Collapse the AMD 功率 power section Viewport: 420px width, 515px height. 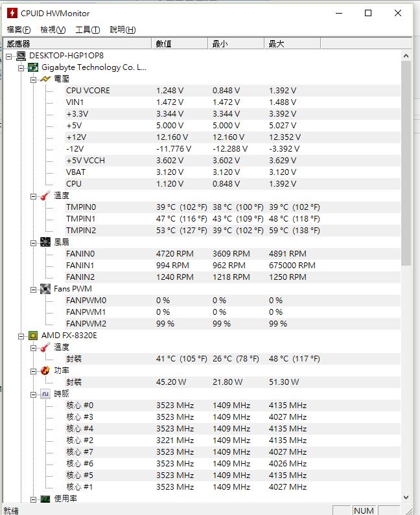[33, 371]
